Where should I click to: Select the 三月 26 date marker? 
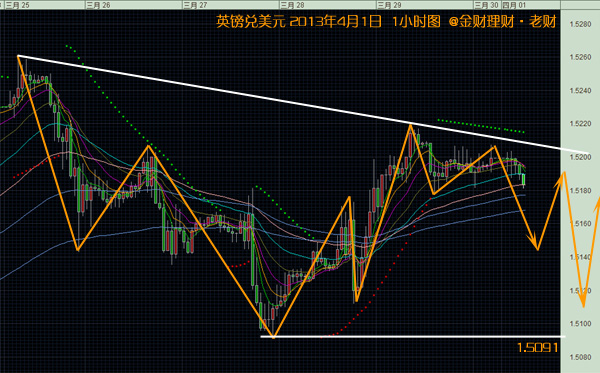click(x=99, y=5)
